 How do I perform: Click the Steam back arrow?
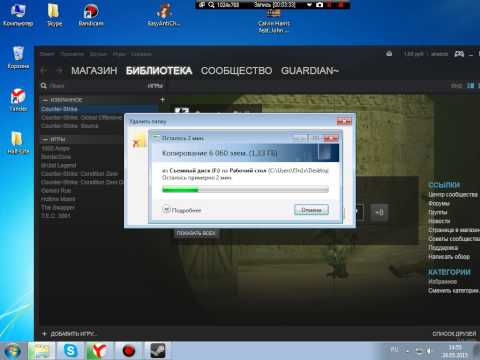pos(44,70)
